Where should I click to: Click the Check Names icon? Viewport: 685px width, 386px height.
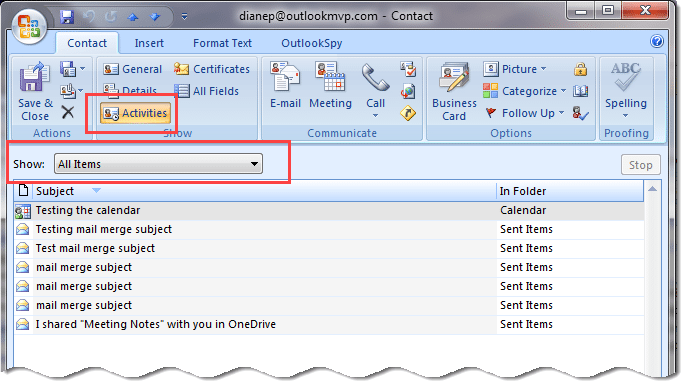tap(580, 113)
